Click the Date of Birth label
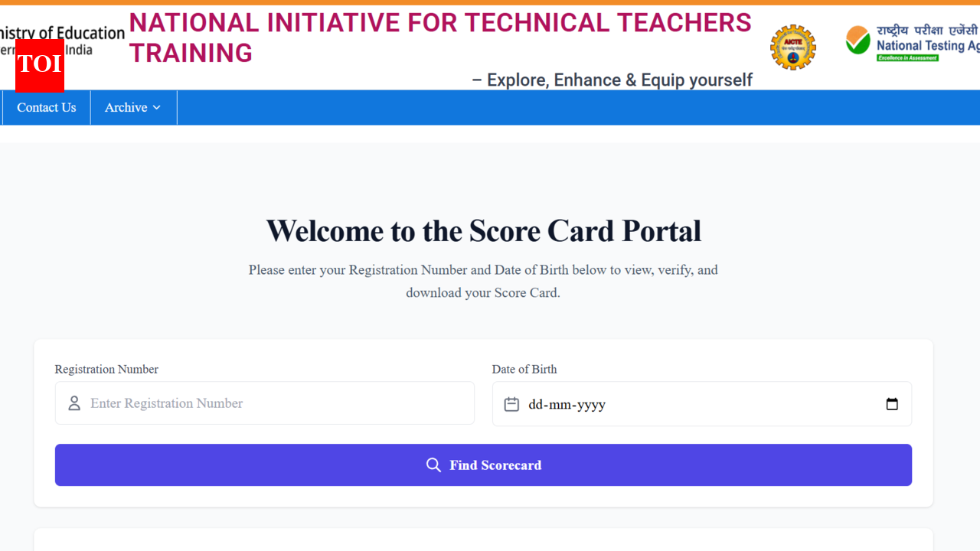 click(x=524, y=369)
